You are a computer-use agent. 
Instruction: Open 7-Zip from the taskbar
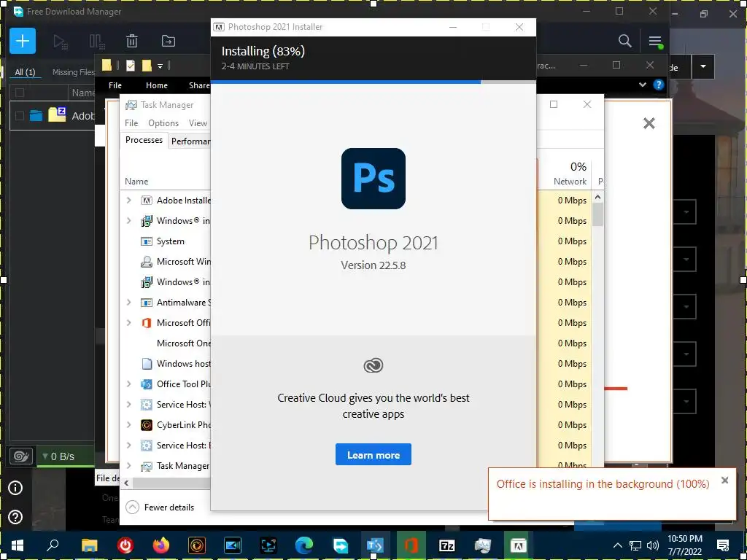[447, 545]
